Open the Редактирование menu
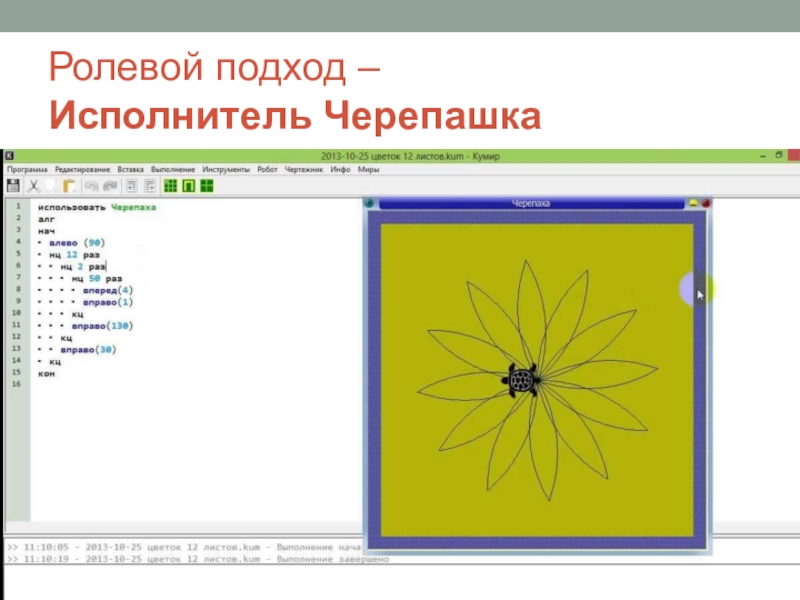The image size is (800, 600). pos(83,169)
